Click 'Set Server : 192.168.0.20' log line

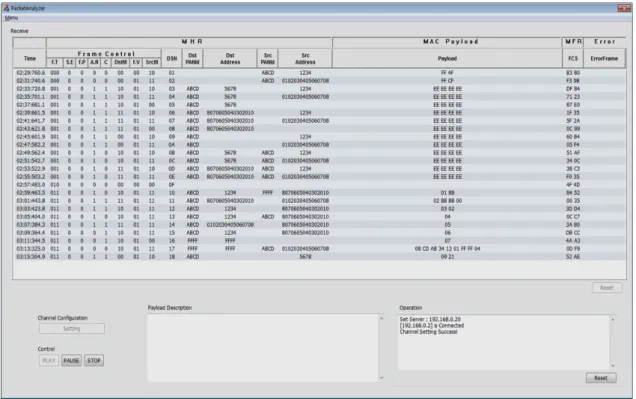point(430,320)
